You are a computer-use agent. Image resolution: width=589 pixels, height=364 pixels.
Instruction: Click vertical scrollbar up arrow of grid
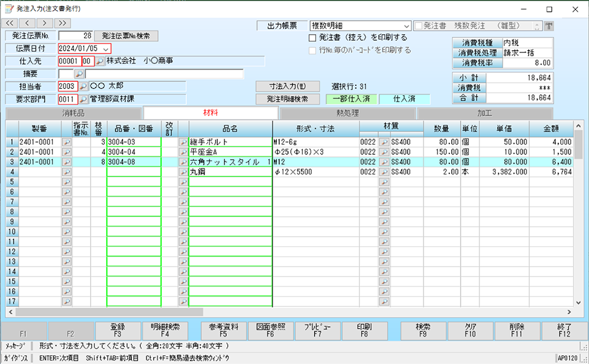tap(578, 126)
